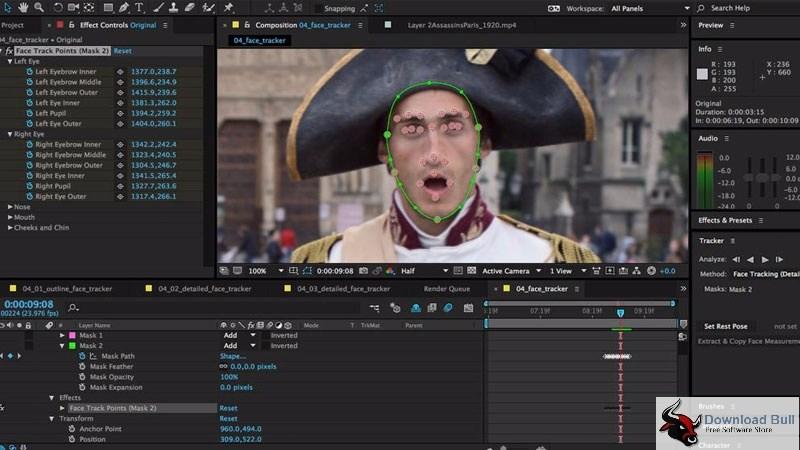Image resolution: width=800 pixels, height=450 pixels.
Task: Click the Set Rest Pose button
Action: (726, 326)
